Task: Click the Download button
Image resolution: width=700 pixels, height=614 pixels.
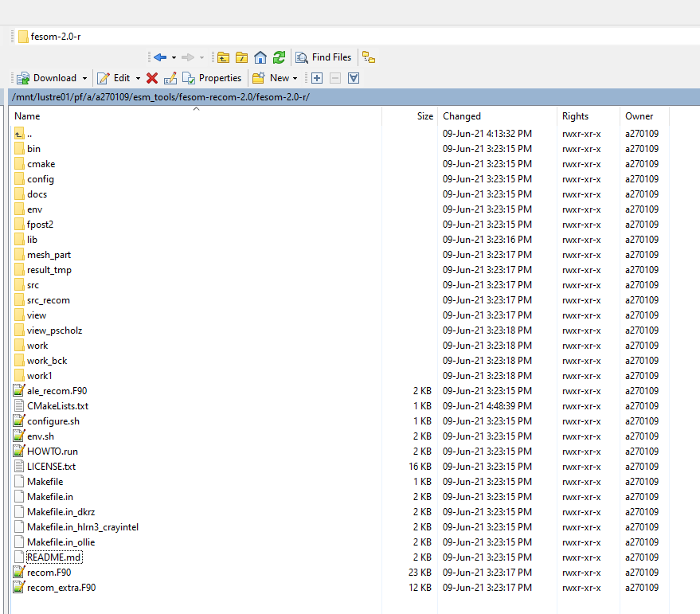Action: [x=51, y=77]
